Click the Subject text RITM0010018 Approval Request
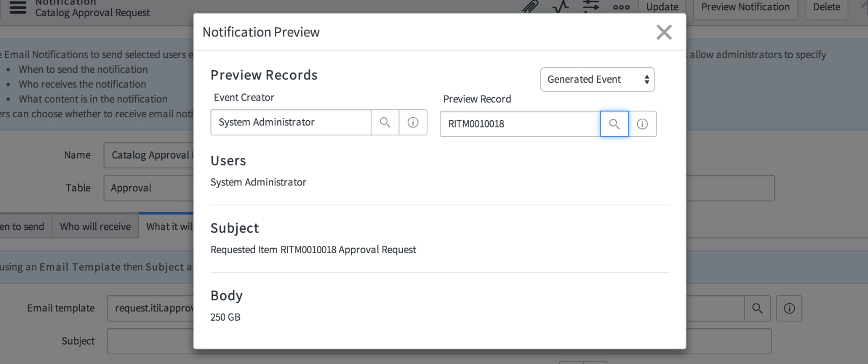This screenshot has width=868, height=364. (x=313, y=250)
